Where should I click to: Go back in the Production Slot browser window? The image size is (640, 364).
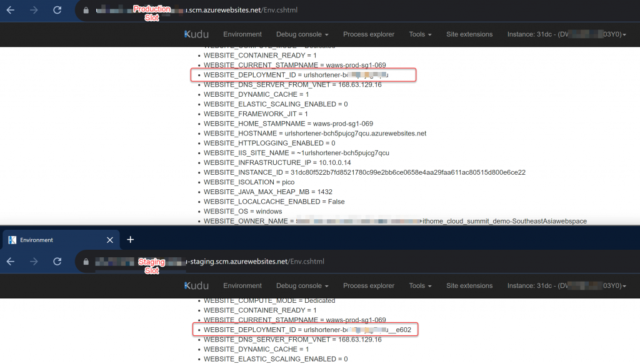point(11,10)
